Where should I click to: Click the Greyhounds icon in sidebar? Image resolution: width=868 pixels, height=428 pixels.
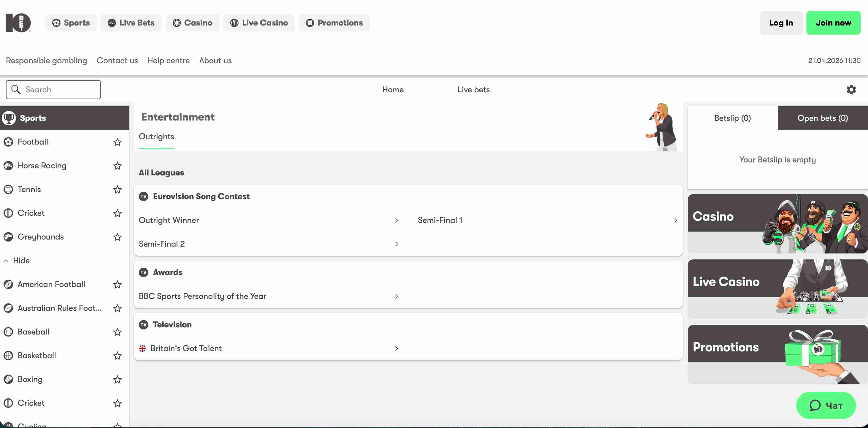pos(8,237)
